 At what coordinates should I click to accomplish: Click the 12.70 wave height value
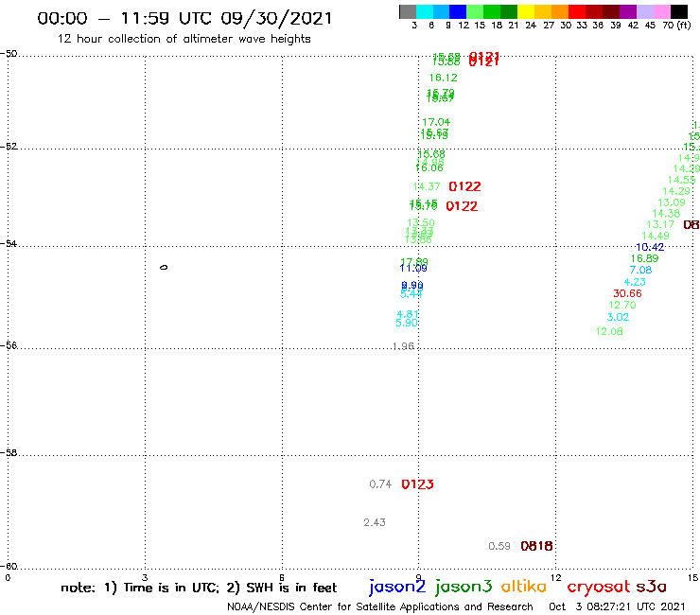pos(621,305)
